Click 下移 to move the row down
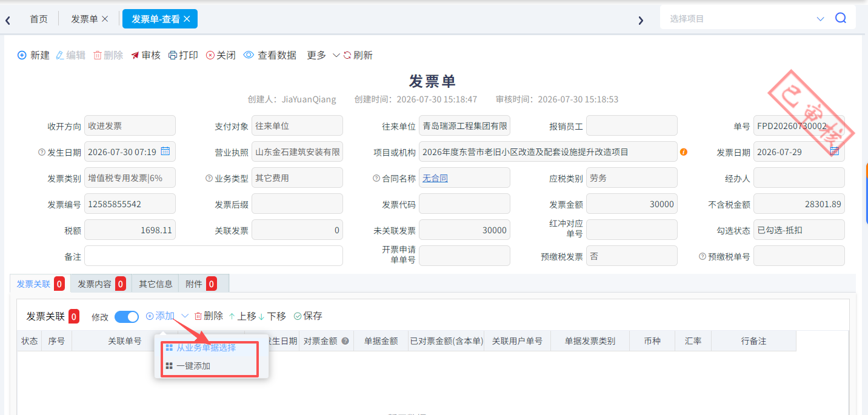Image resolution: width=868 pixels, height=415 pixels. [272, 316]
